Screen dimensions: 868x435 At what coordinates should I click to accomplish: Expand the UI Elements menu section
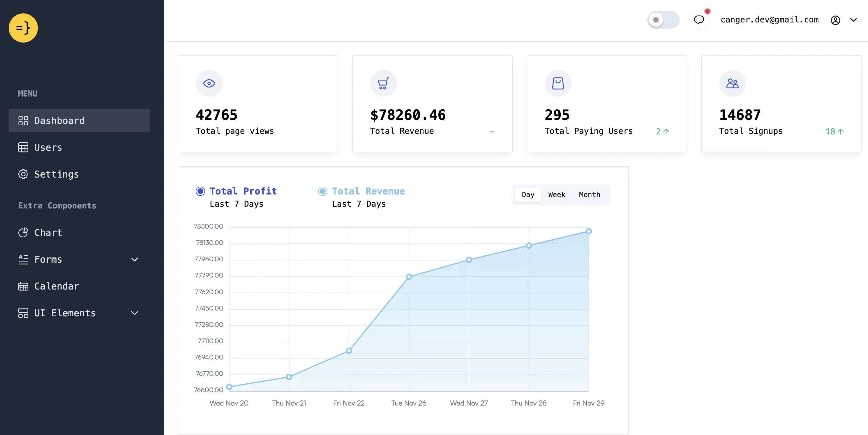135,313
